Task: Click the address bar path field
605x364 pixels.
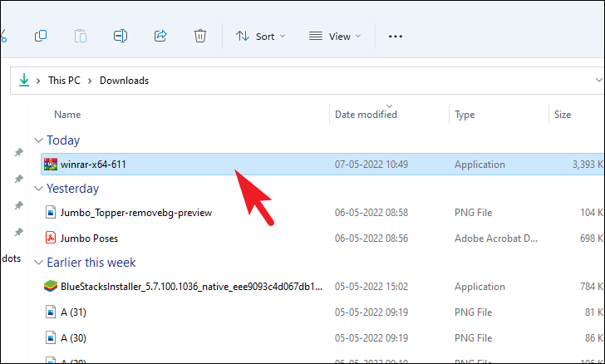Action: tap(307, 81)
